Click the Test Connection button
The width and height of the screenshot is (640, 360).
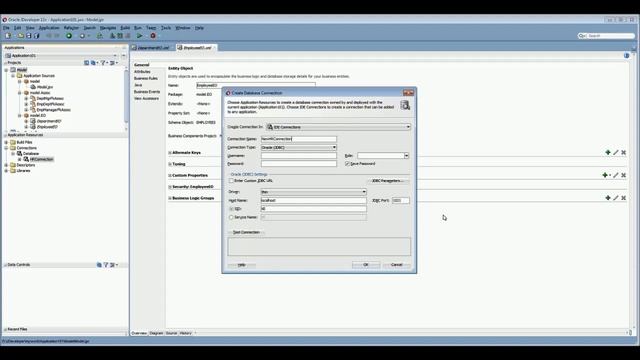[246, 232]
